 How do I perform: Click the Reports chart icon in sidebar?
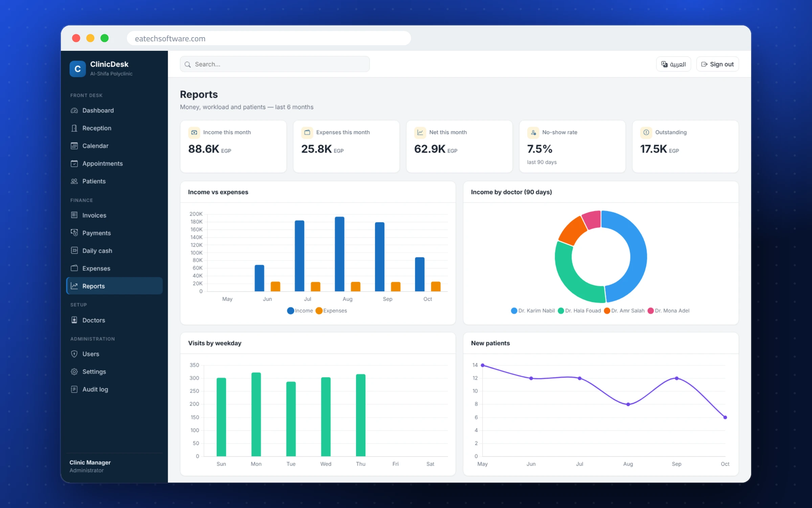pos(74,286)
